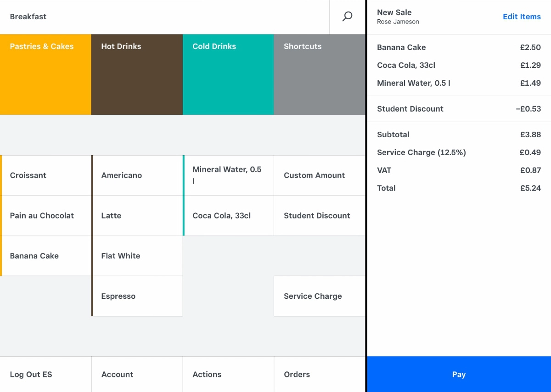Screen dimensions: 551x392
Task: Open the Account menu
Action: tap(137, 375)
